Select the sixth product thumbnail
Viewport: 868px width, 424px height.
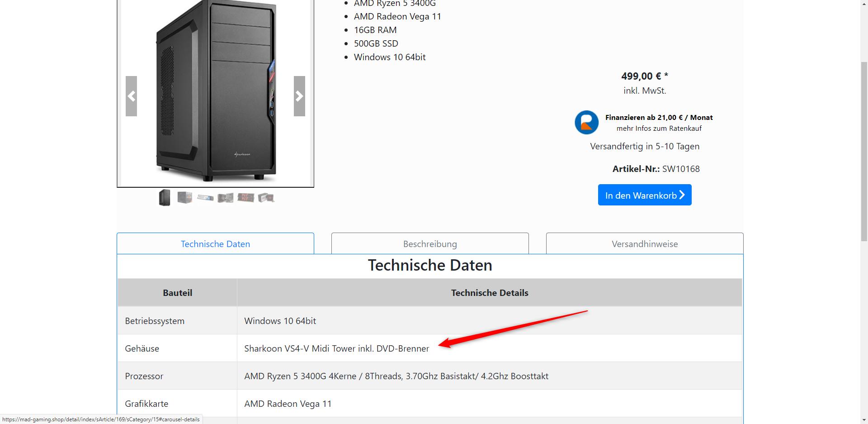click(x=266, y=198)
